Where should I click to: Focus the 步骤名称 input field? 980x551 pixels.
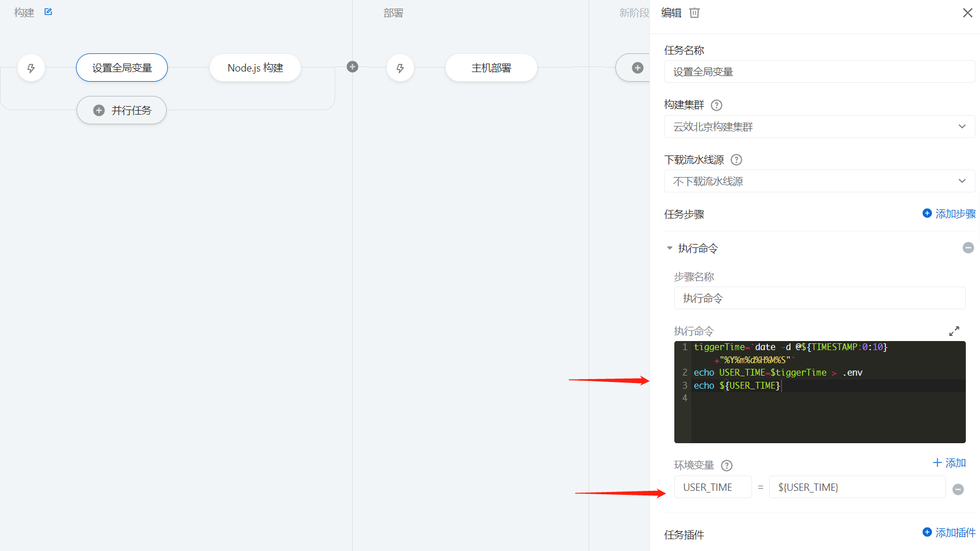point(820,298)
